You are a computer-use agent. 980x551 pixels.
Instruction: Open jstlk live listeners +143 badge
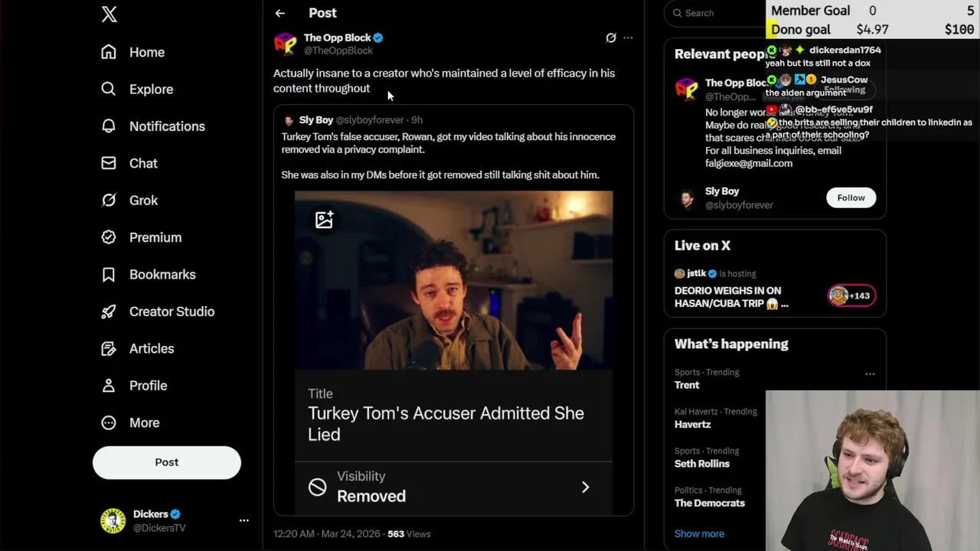click(851, 295)
